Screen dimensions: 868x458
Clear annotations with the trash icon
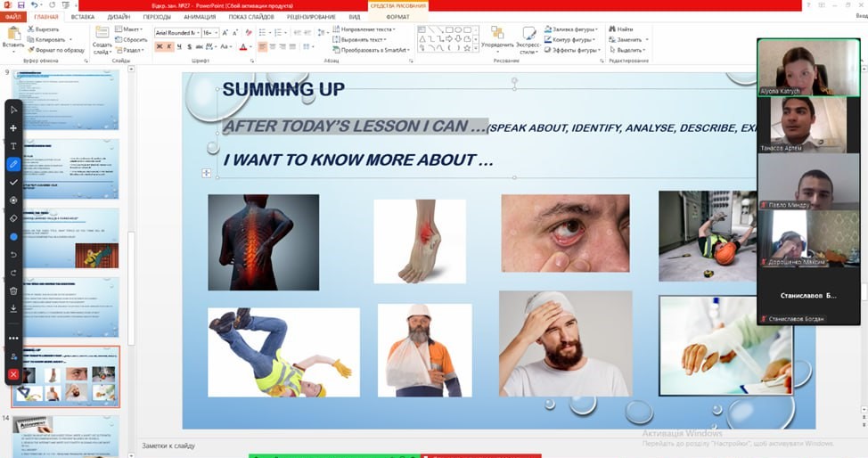[14, 290]
